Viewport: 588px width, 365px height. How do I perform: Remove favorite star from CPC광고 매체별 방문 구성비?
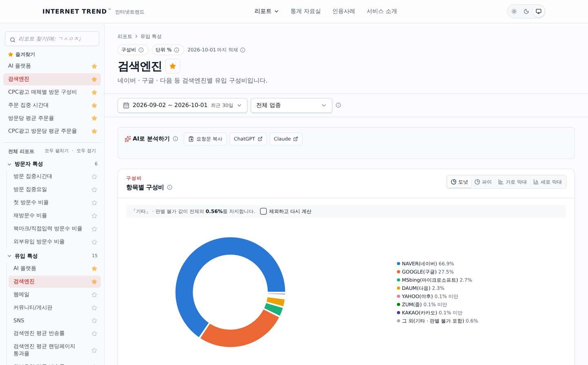94,92
